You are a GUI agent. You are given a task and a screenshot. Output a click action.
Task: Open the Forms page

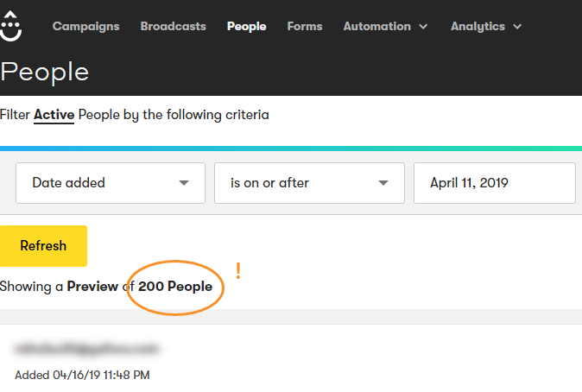click(305, 27)
